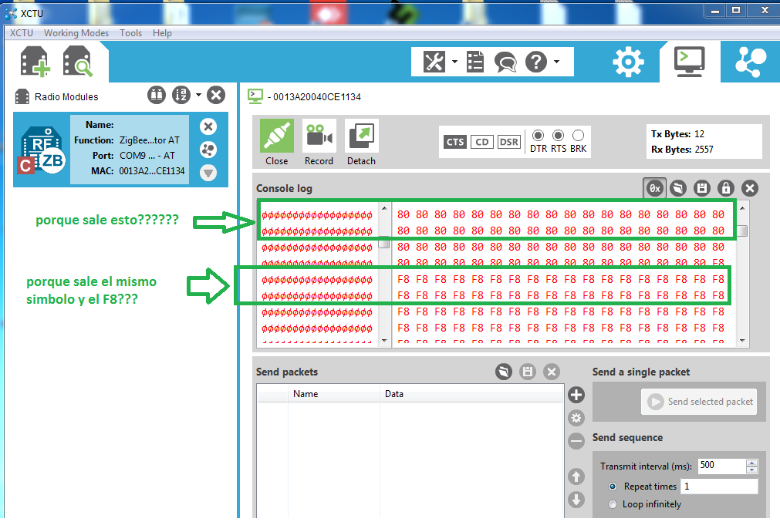Toggle hexadecimal view in console log
Screen dimensions: 780x532
(x=655, y=188)
